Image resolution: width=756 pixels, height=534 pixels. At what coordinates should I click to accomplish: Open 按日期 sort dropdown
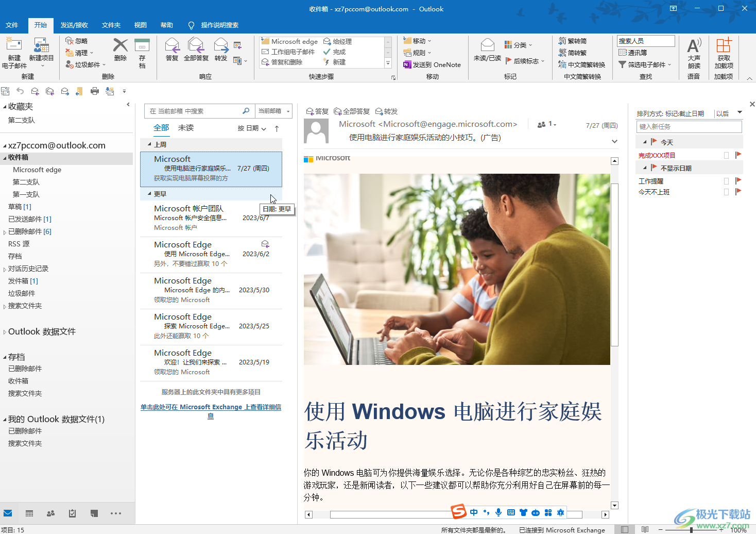tap(252, 128)
